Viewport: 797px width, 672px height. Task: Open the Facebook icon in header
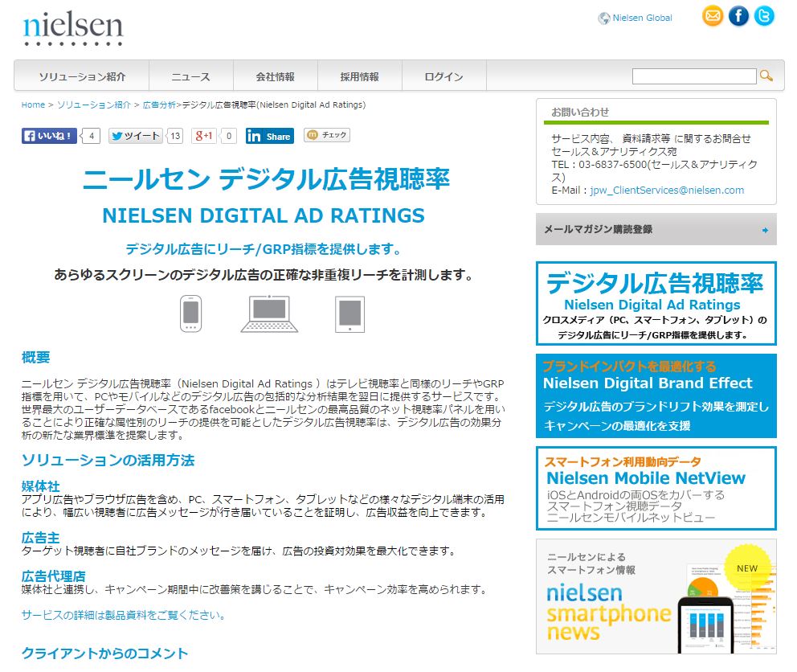point(738,16)
